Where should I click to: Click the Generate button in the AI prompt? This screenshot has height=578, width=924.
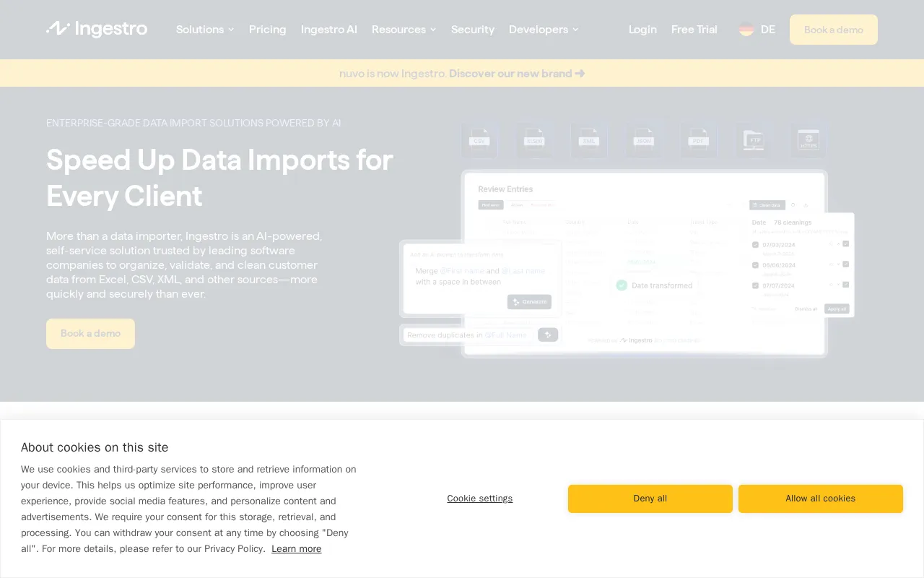click(x=529, y=302)
